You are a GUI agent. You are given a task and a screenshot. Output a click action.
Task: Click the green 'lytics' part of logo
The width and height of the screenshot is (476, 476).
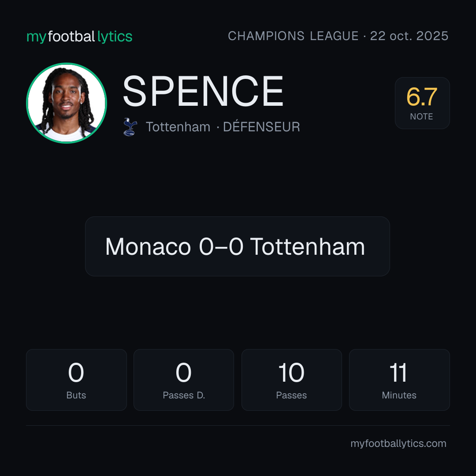coord(115,37)
